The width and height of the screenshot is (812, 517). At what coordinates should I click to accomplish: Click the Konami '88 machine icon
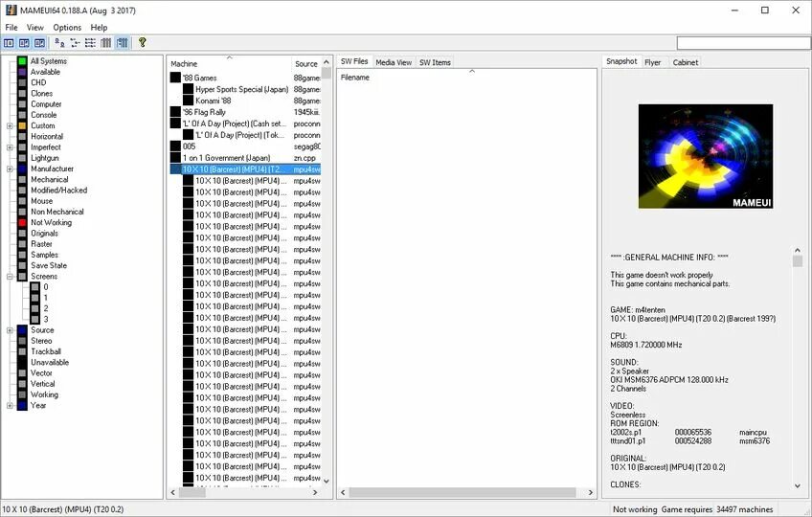[188, 101]
